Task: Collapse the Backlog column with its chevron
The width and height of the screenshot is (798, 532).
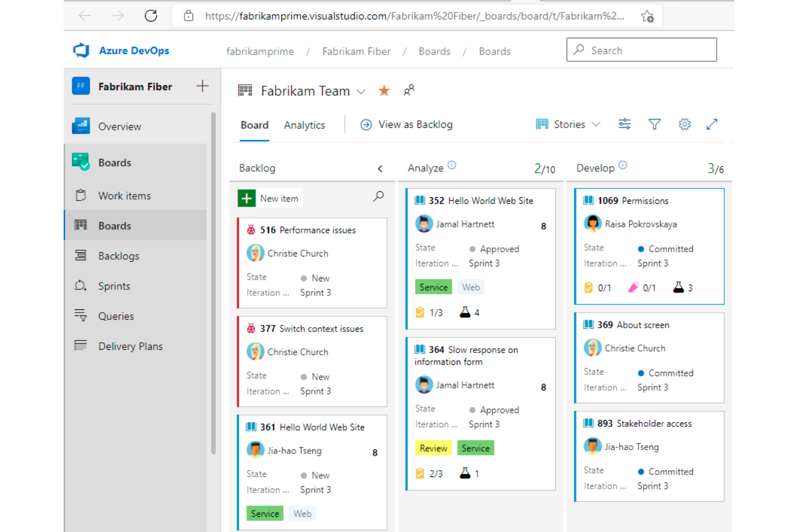Action: point(380,168)
